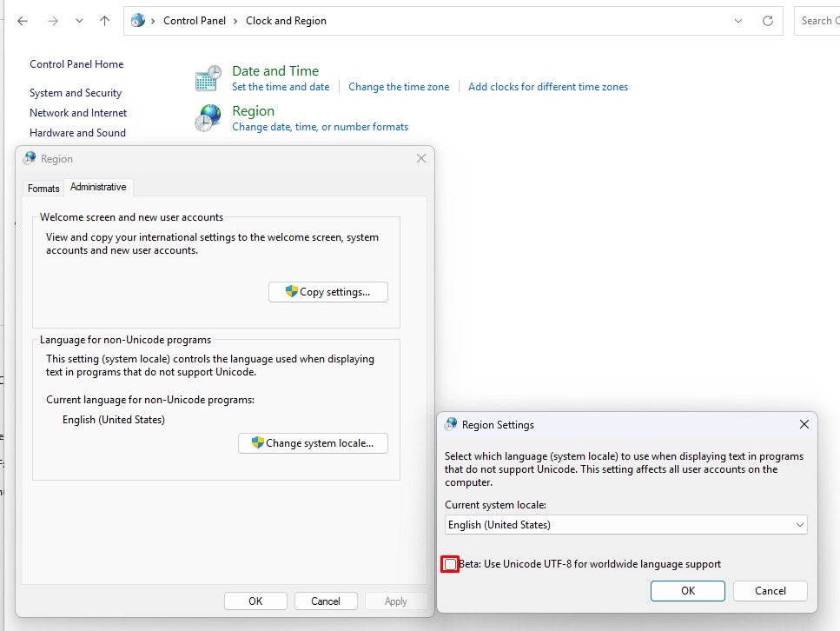Image resolution: width=840 pixels, height=631 pixels.
Task: Navigate up one level with up arrow
Action: (x=104, y=21)
